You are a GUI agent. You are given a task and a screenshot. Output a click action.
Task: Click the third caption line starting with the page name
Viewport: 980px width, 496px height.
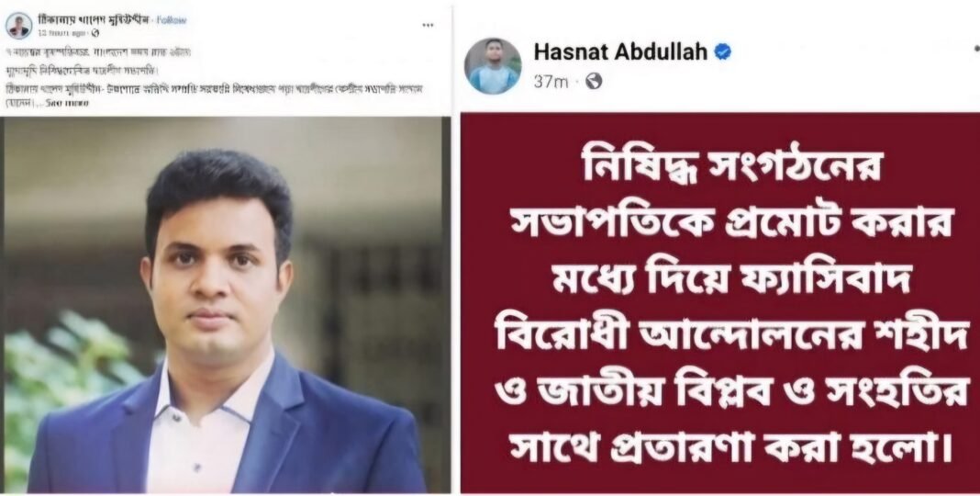pos(215,89)
